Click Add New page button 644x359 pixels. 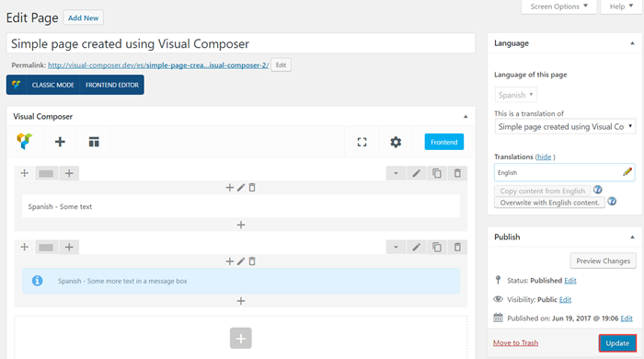[84, 18]
